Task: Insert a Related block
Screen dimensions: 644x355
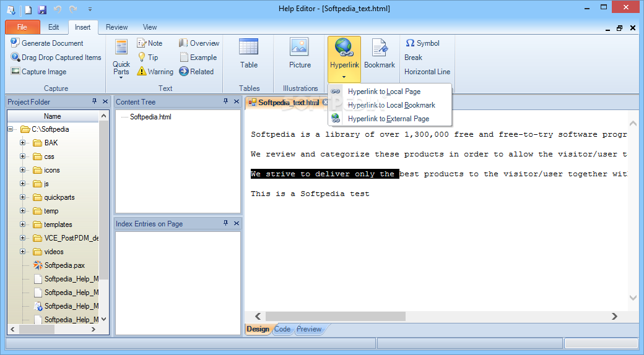Action: coord(196,71)
